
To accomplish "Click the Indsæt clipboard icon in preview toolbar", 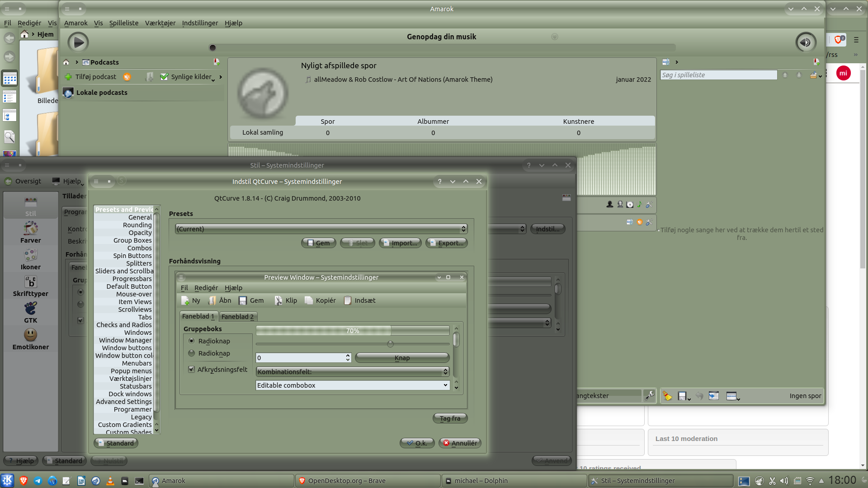I will [x=348, y=301].
